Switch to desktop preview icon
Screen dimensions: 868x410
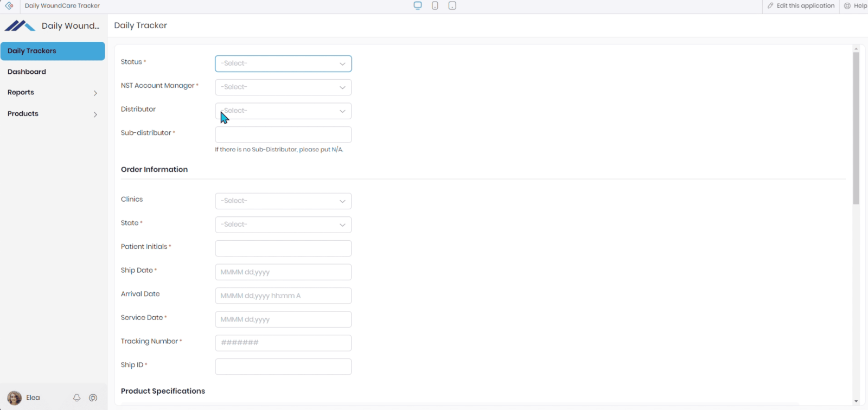(x=418, y=5)
